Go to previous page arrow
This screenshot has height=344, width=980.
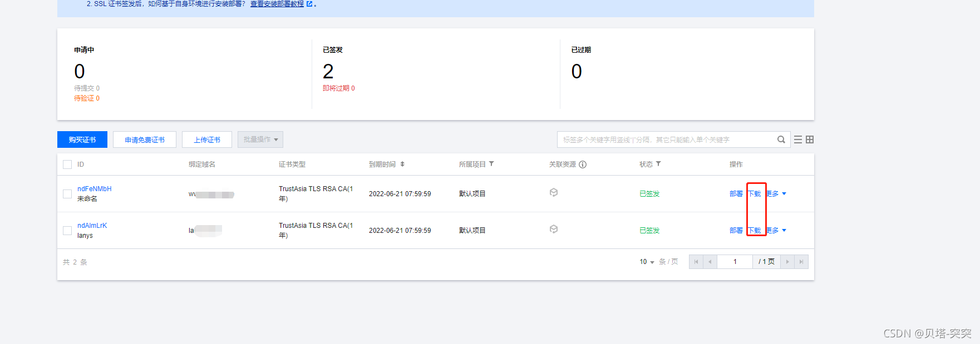710,262
